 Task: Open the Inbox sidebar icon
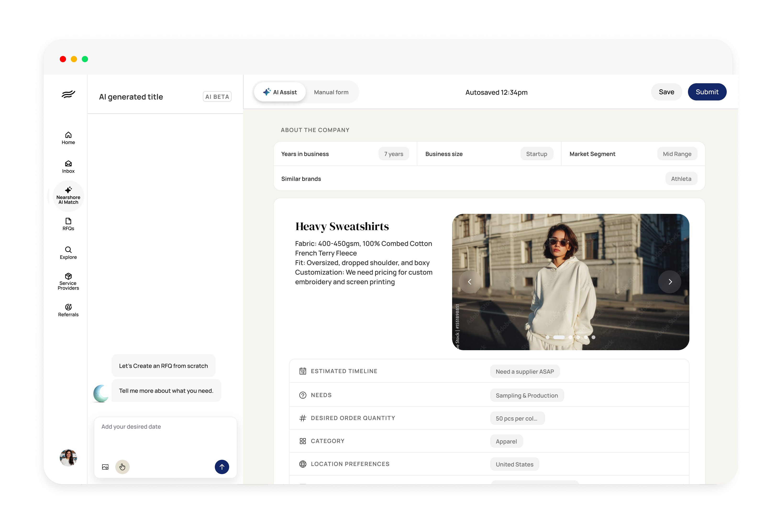pyautogui.click(x=68, y=167)
